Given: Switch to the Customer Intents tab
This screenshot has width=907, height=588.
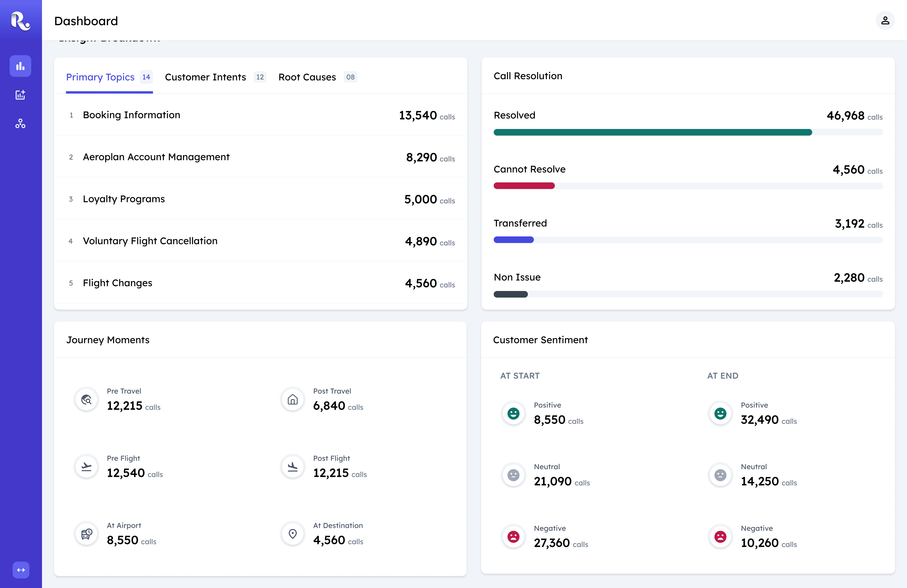Looking at the screenshot, I should pos(205,77).
